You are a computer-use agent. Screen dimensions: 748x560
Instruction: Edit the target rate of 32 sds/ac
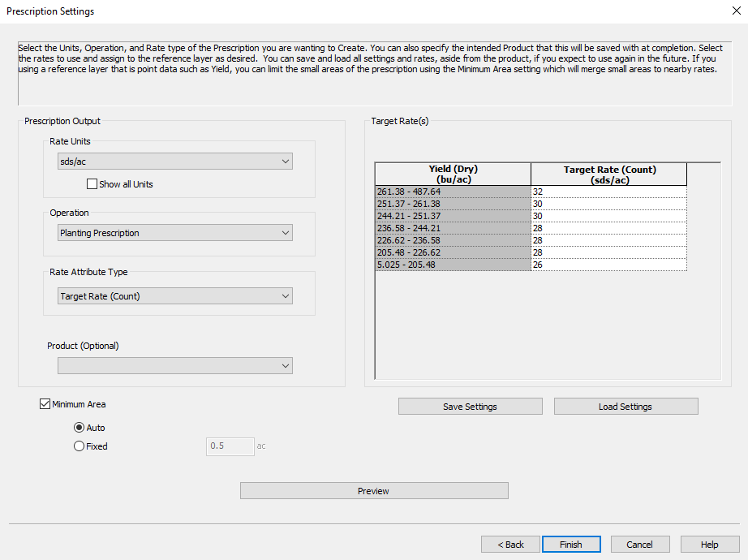pyautogui.click(x=608, y=192)
